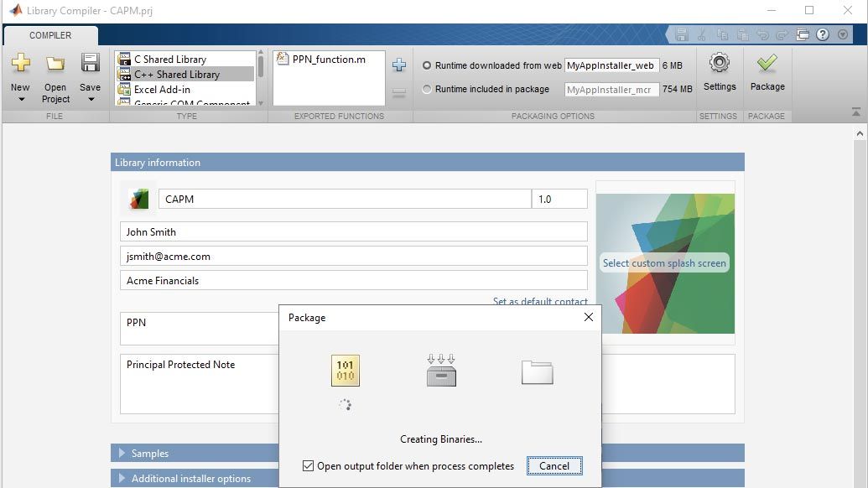Screen dimensions: 868x488
Task: Switch to the COMPILER tab
Action: pyautogui.click(x=50, y=35)
